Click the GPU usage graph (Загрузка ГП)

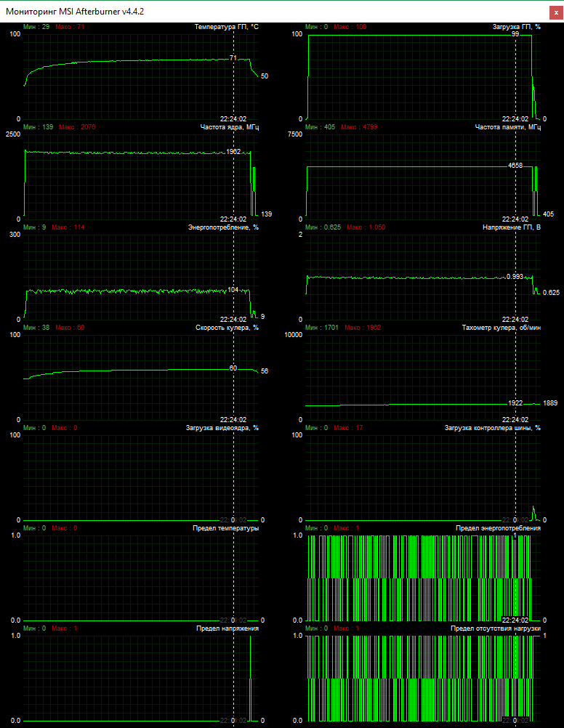pos(414,80)
